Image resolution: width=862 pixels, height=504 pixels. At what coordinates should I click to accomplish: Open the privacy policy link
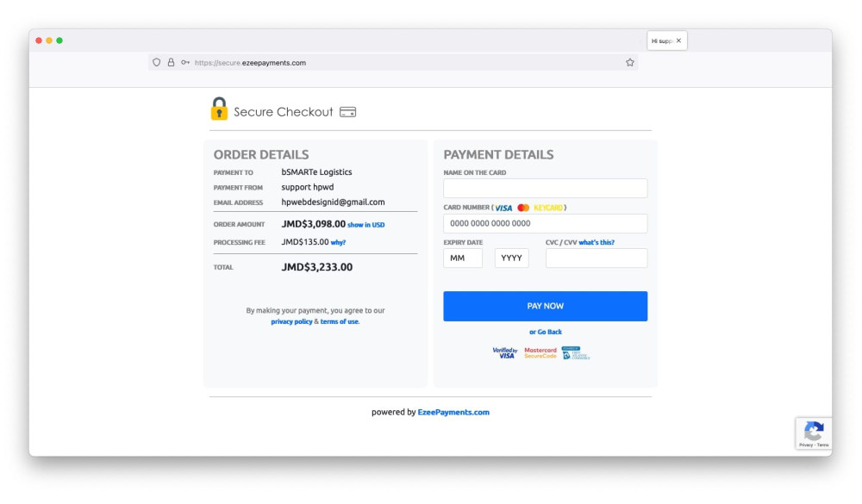click(x=291, y=321)
